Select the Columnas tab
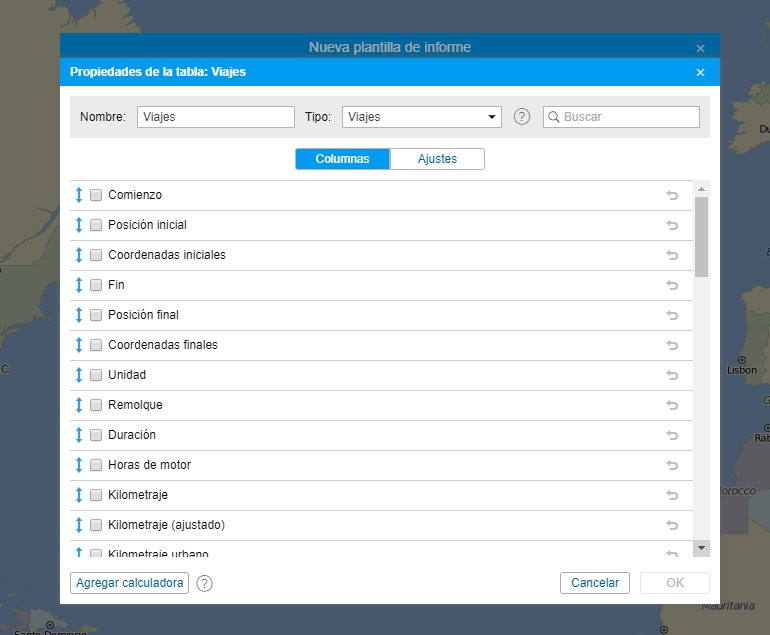Viewport: 770px width, 635px height. coord(342,159)
